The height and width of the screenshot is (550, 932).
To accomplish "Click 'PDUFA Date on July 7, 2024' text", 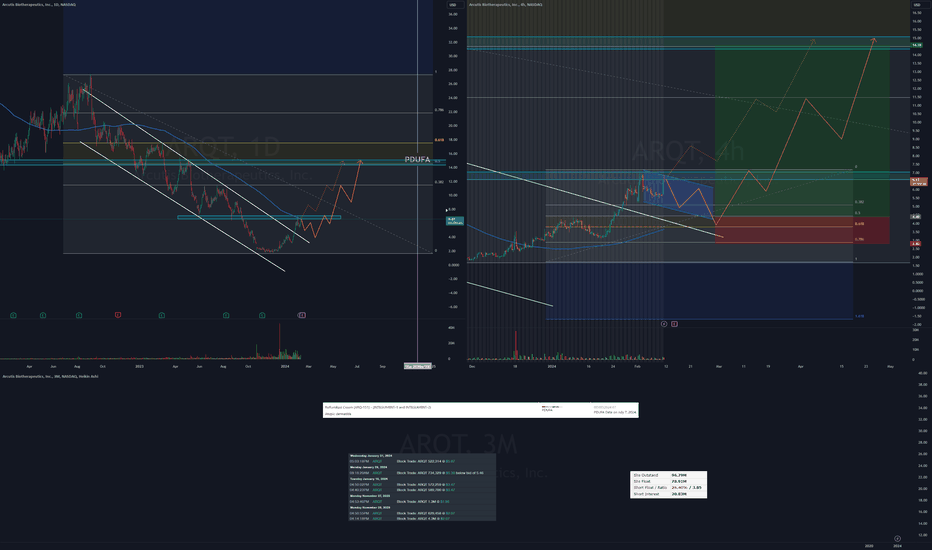I will point(615,412).
